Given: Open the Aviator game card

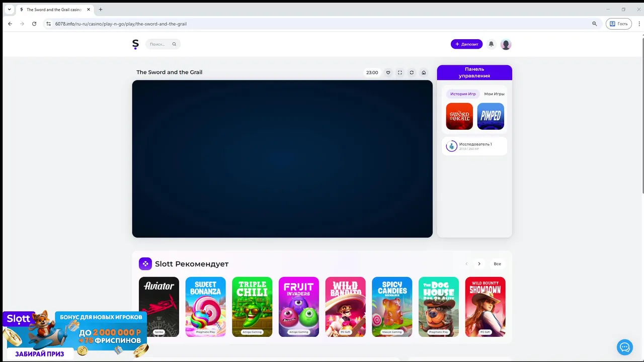Looking at the screenshot, I should [x=159, y=307].
